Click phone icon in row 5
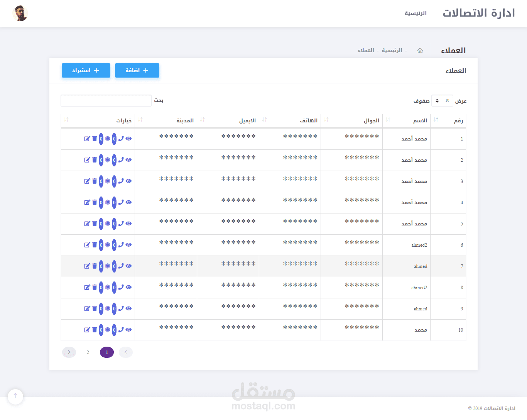The height and width of the screenshot is (420, 527). (121, 224)
